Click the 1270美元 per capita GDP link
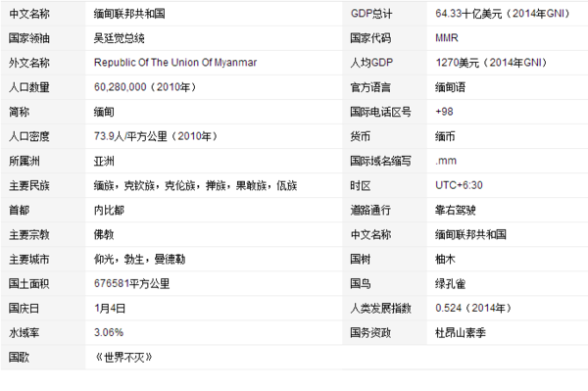 (491, 63)
